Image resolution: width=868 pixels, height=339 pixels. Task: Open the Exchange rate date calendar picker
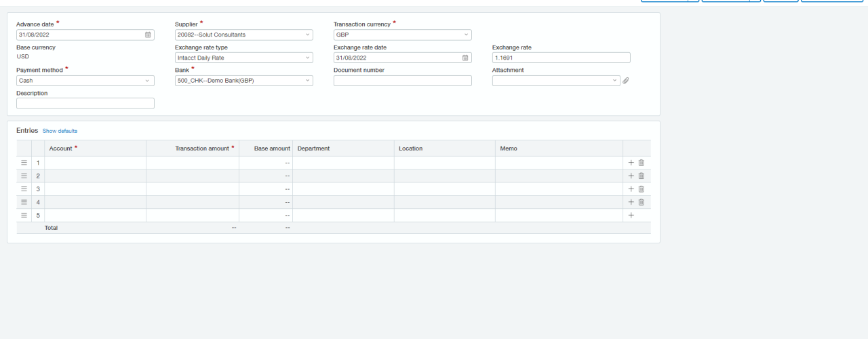[x=465, y=58]
